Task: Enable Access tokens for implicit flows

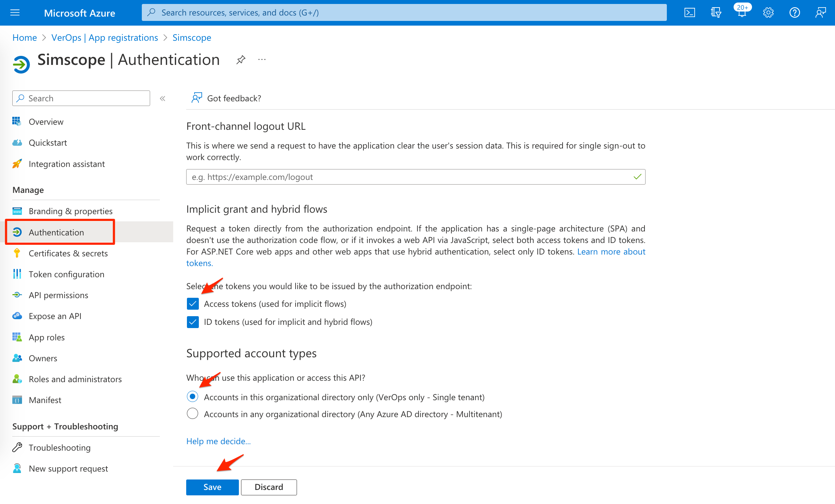Action: tap(193, 304)
